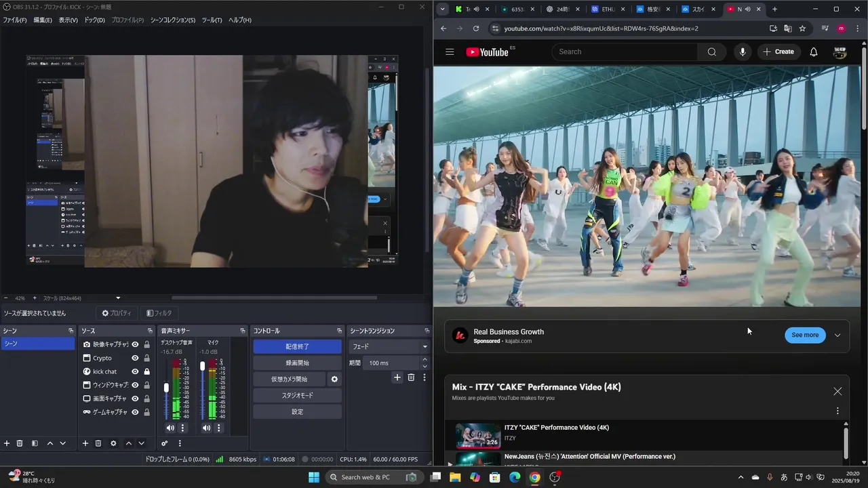Lock the Crypto source

146,358
